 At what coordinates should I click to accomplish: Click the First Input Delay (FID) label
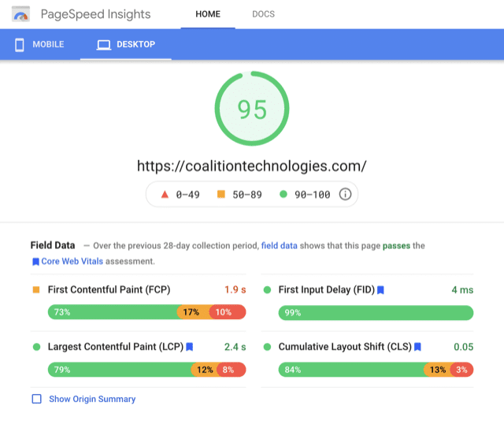327,289
